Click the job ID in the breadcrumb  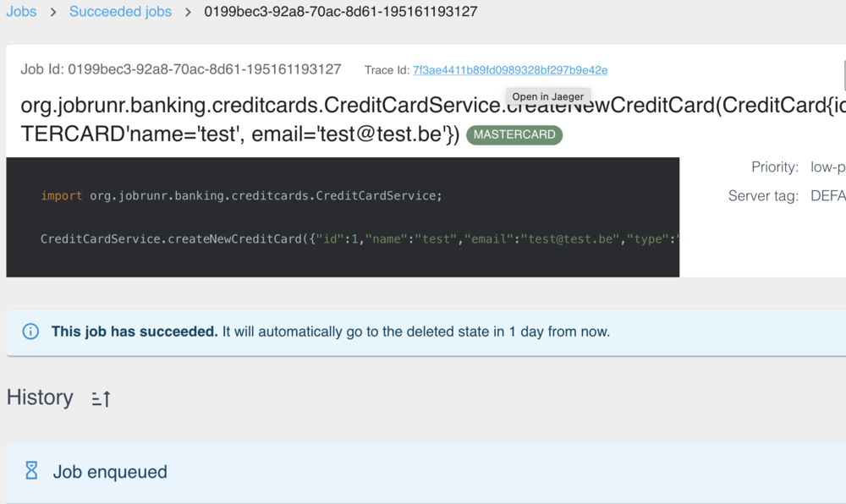click(340, 12)
